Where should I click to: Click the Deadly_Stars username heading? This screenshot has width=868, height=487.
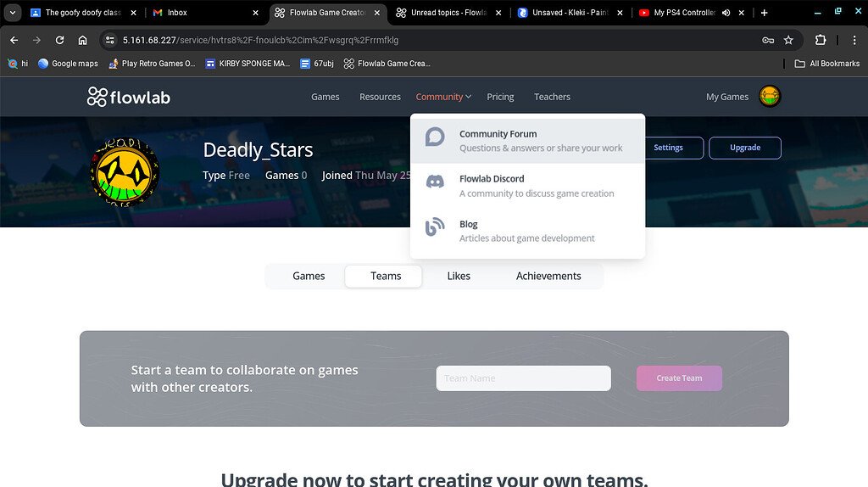tap(258, 150)
